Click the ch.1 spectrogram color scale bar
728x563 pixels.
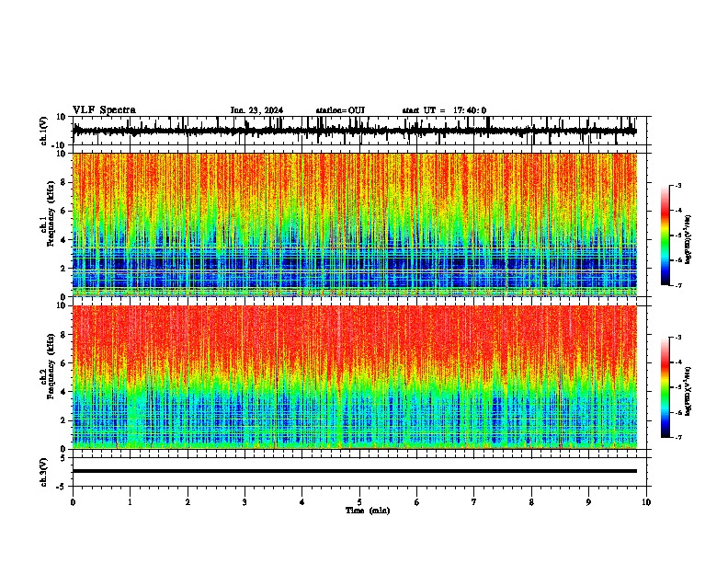click(x=665, y=236)
